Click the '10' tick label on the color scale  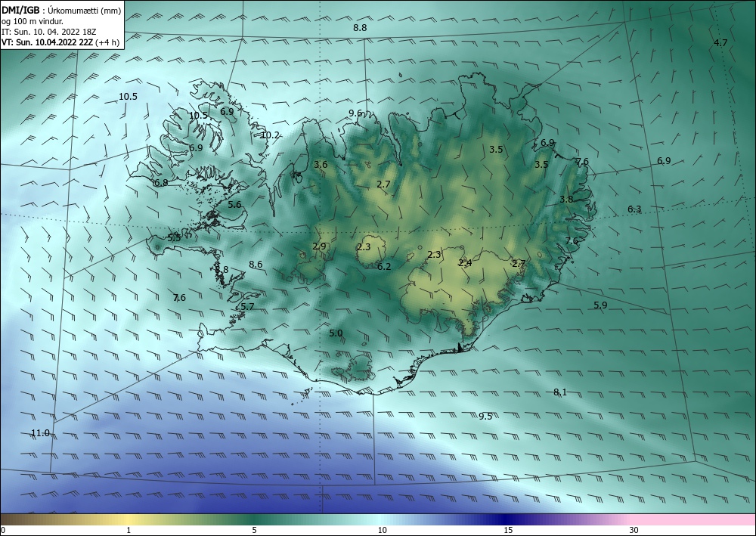(382, 530)
